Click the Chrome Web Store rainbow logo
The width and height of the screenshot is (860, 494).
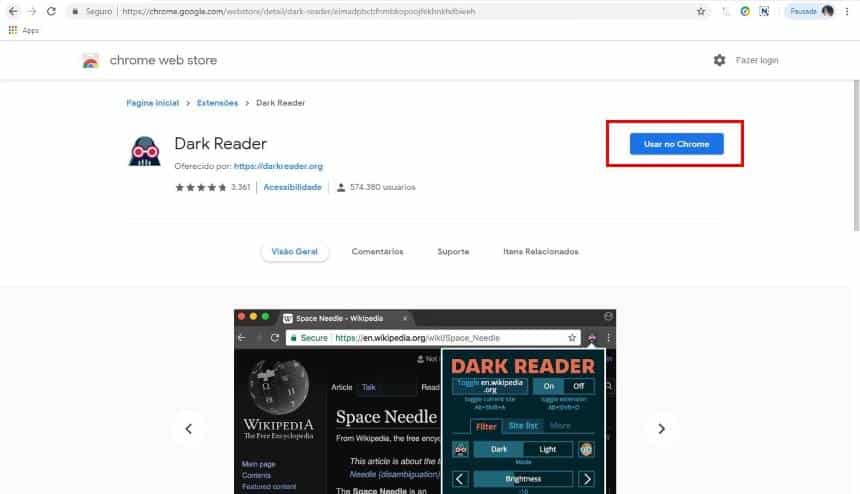coord(90,60)
